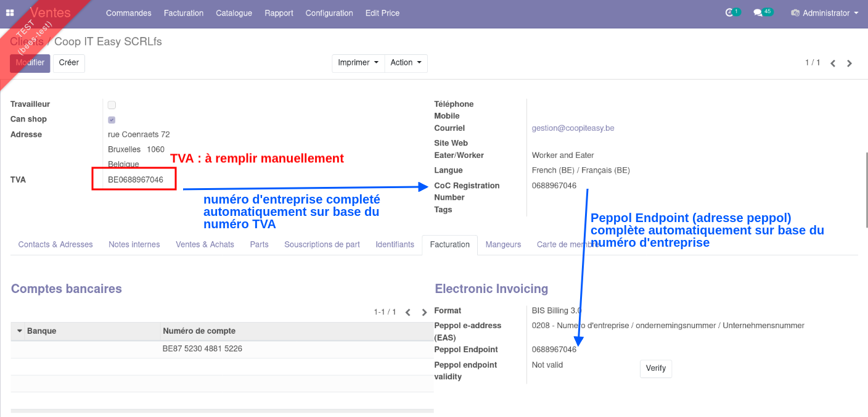868x417 pixels.
Task: Open the Facturation menu in top bar
Action: tap(184, 13)
